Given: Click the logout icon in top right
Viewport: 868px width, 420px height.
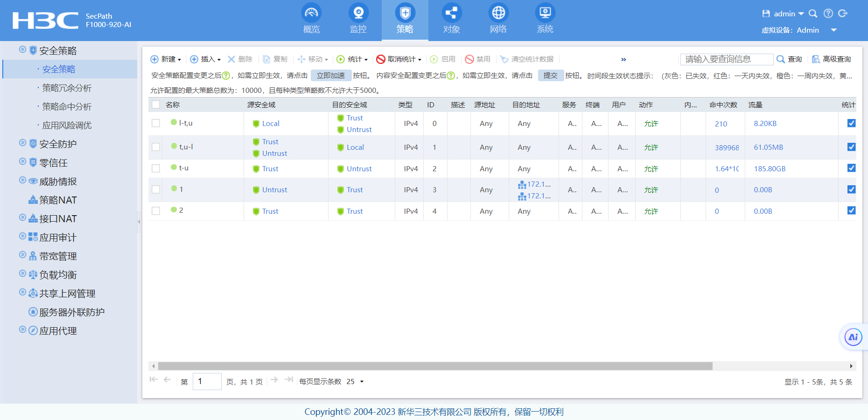Looking at the screenshot, I should [843, 14].
